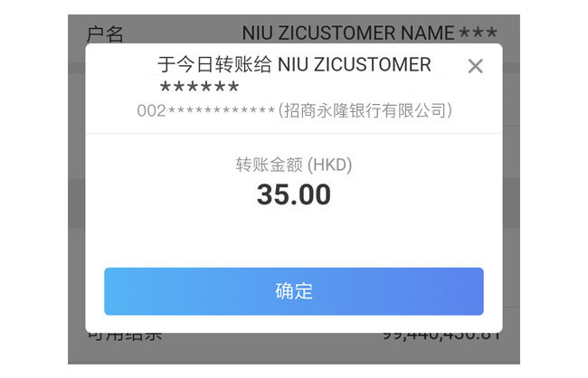The height and width of the screenshot is (378, 588).
Task: Click the partially hidden 可用结余 label
Action: tap(125, 335)
